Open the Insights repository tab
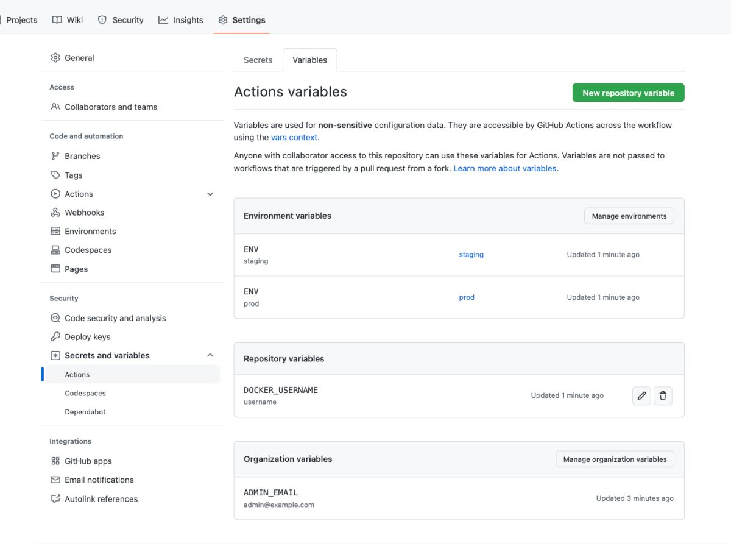The height and width of the screenshot is (560, 731). (x=181, y=20)
